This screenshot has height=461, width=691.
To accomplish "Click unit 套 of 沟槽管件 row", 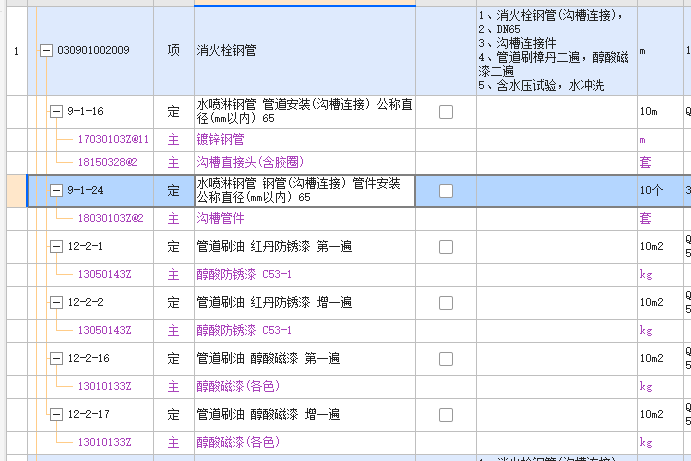I will pos(660,219).
